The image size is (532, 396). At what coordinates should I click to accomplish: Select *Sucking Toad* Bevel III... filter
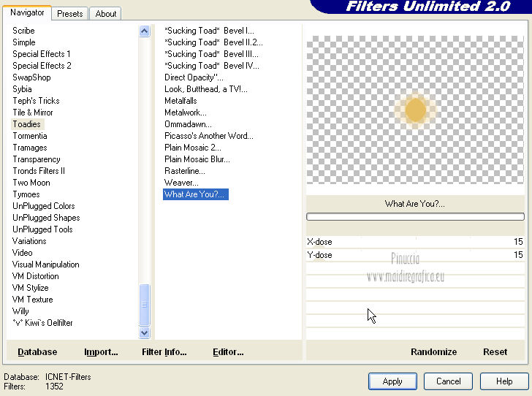pos(211,54)
